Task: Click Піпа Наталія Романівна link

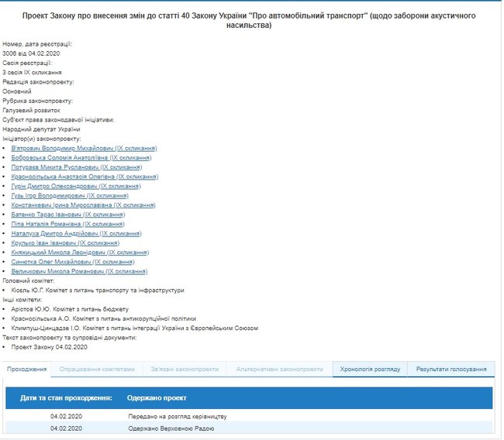Action: pos(67,224)
